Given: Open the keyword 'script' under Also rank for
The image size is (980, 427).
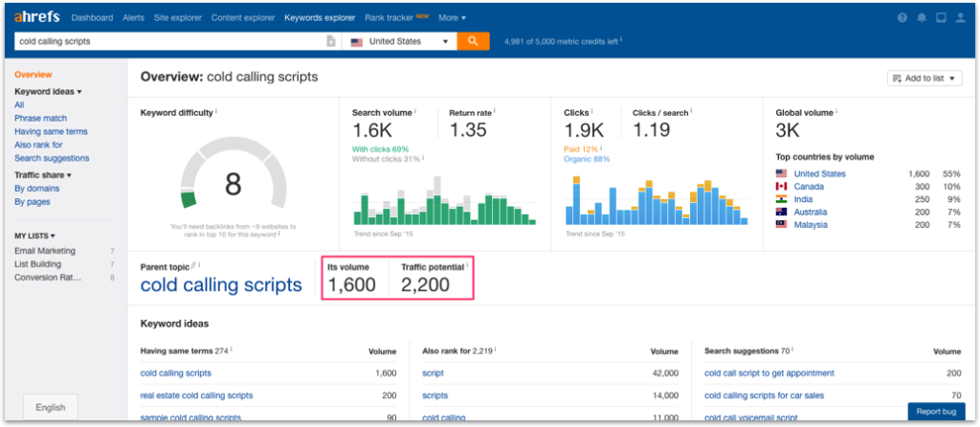Looking at the screenshot, I should pos(434,372).
